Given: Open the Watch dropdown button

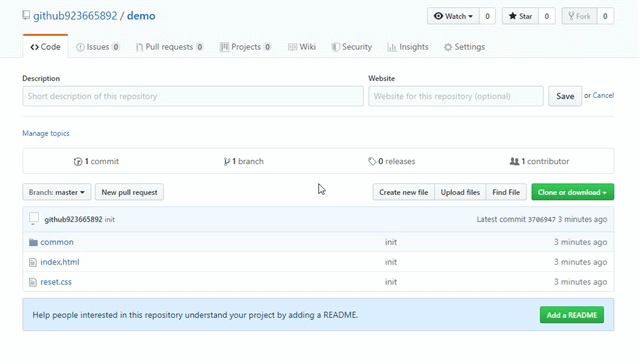Looking at the screenshot, I should [453, 16].
